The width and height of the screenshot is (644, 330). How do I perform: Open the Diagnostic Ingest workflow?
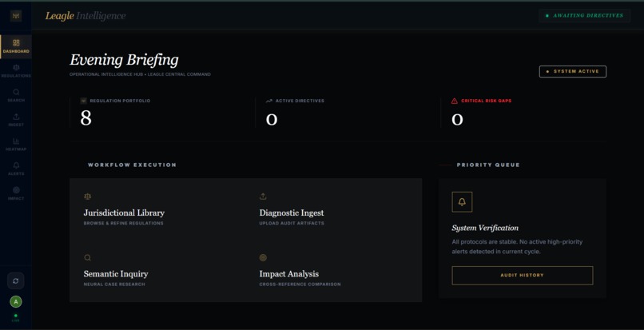coord(292,213)
